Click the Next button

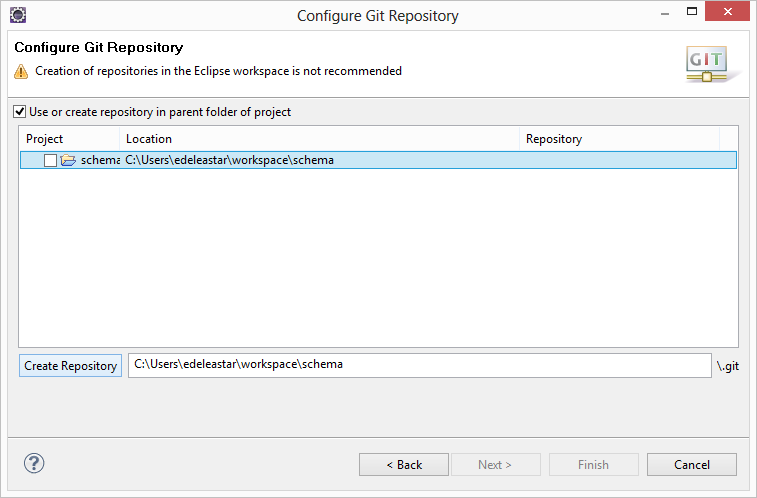coord(495,465)
